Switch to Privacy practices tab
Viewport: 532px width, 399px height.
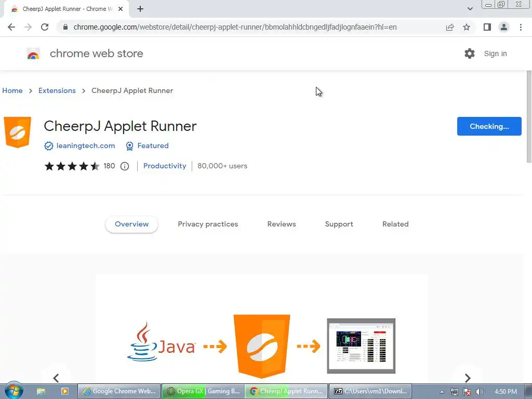208,224
